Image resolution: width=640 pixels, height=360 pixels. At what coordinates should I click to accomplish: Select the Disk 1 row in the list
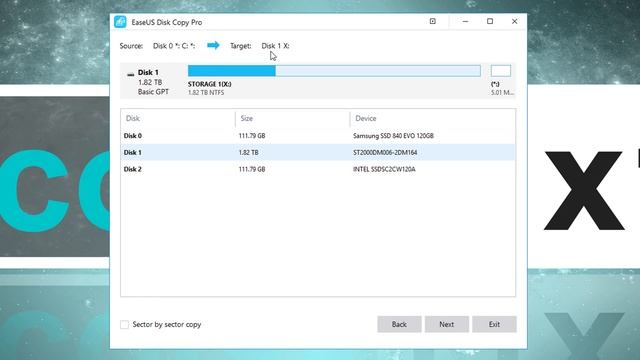(x=318, y=152)
